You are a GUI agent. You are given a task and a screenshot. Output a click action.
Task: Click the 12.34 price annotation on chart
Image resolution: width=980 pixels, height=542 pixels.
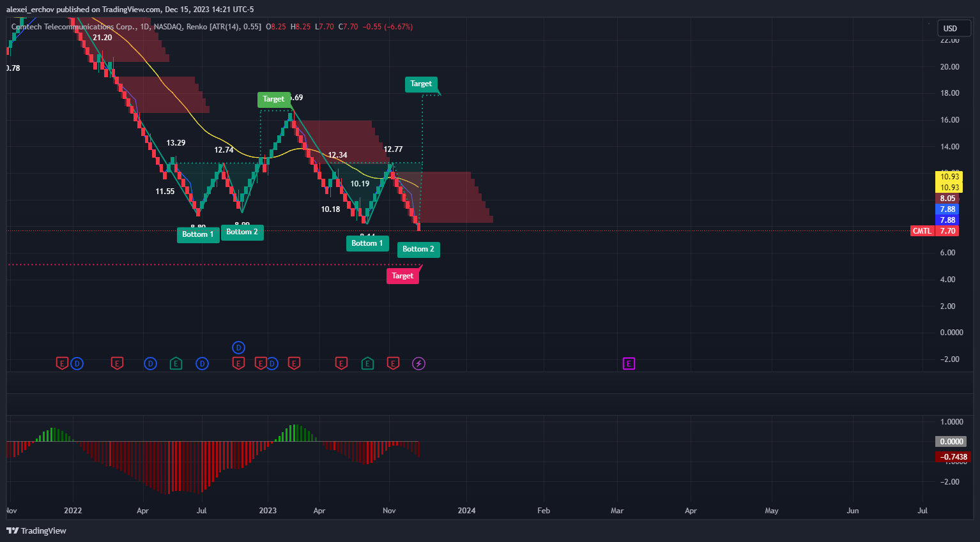point(337,155)
